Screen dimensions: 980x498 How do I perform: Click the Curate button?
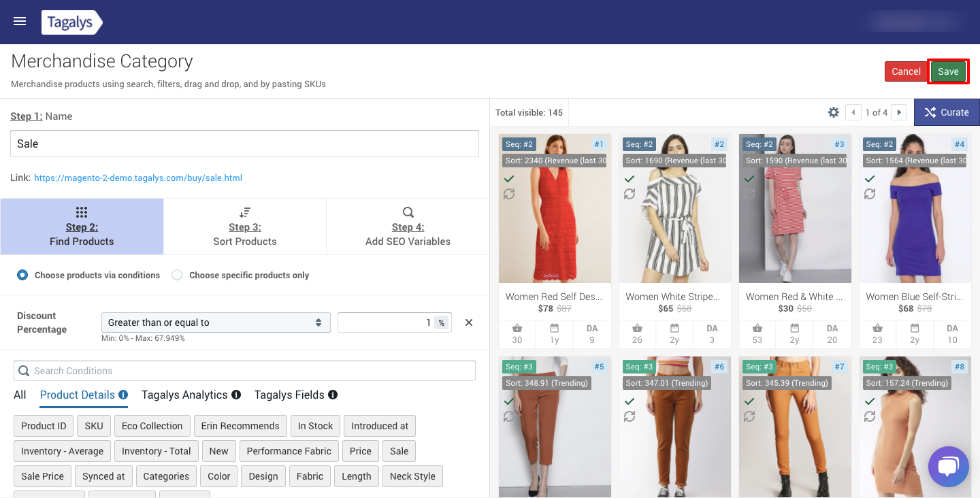947,112
